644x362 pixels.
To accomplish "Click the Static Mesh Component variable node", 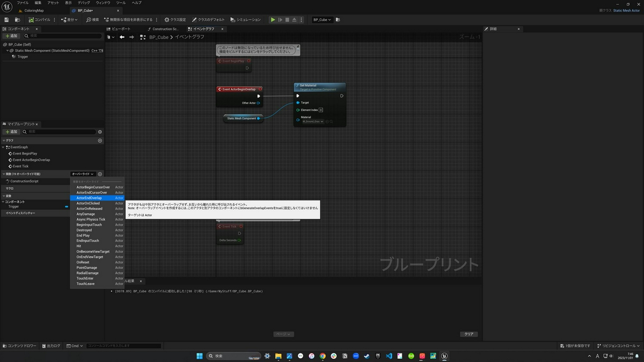I will point(243,119).
